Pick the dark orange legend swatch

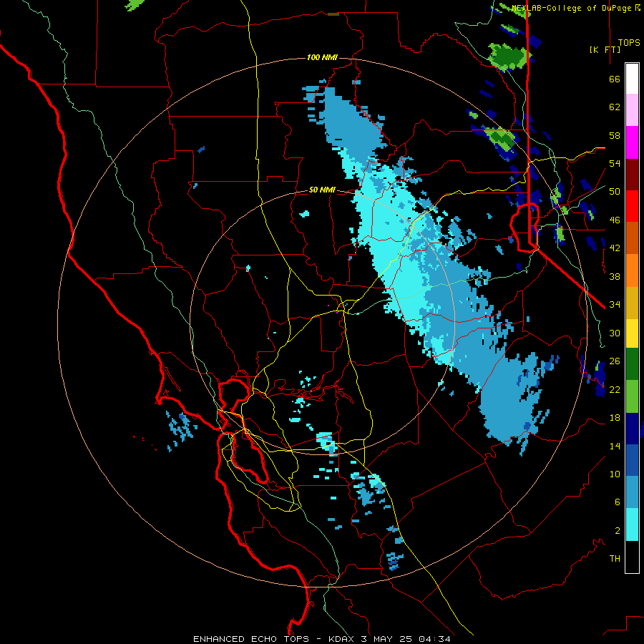tap(632, 238)
